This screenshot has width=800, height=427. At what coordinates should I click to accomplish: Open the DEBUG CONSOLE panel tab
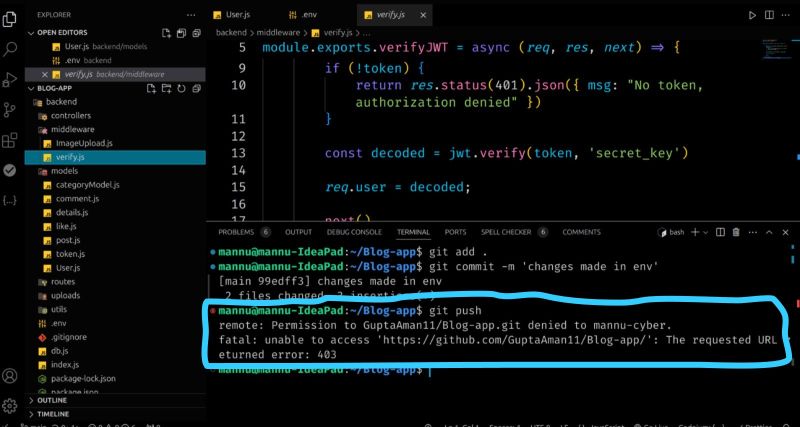click(x=354, y=232)
